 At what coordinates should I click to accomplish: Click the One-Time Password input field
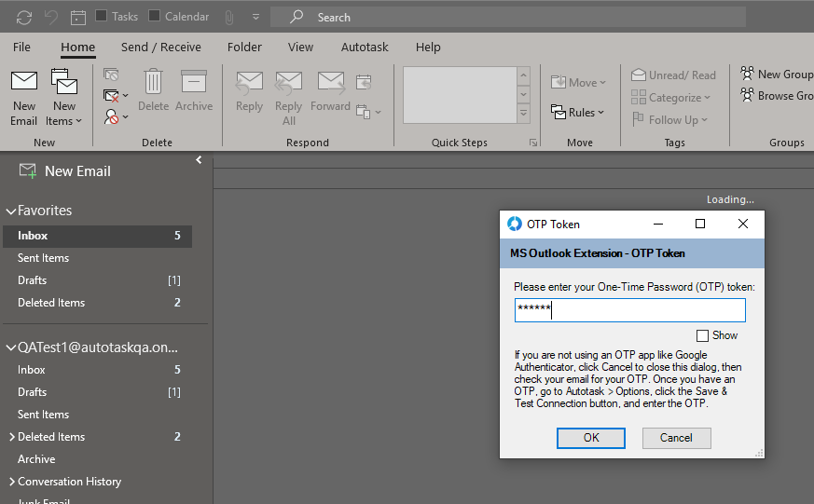click(629, 310)
